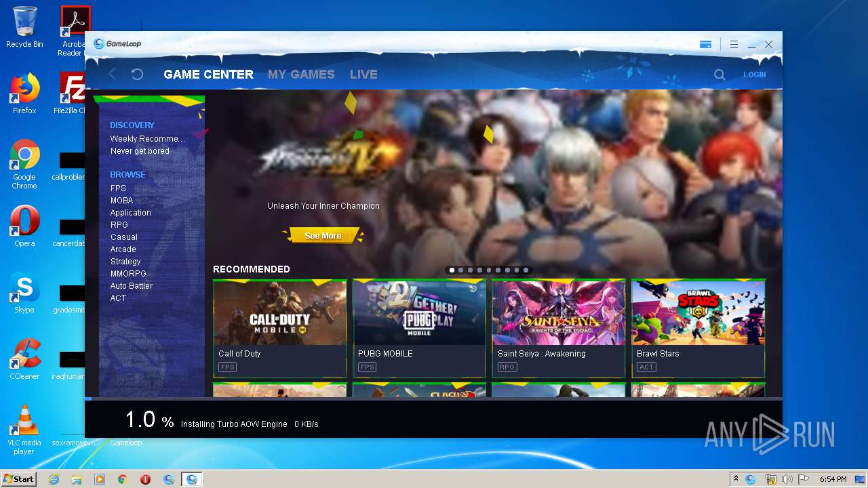Open the Opera desktop shortcut
The image size is (868, 488).
(x=24, y=226)
